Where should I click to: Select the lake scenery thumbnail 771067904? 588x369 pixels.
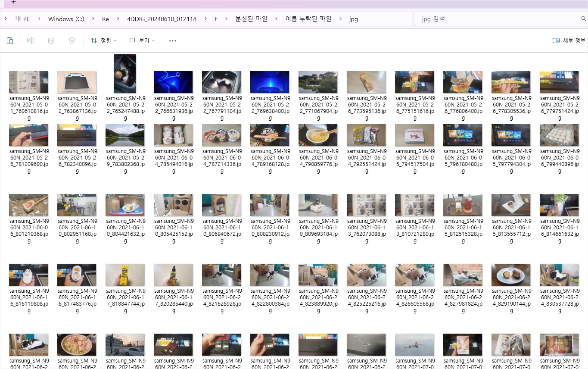pyautogui.click(x=318, y=82)
